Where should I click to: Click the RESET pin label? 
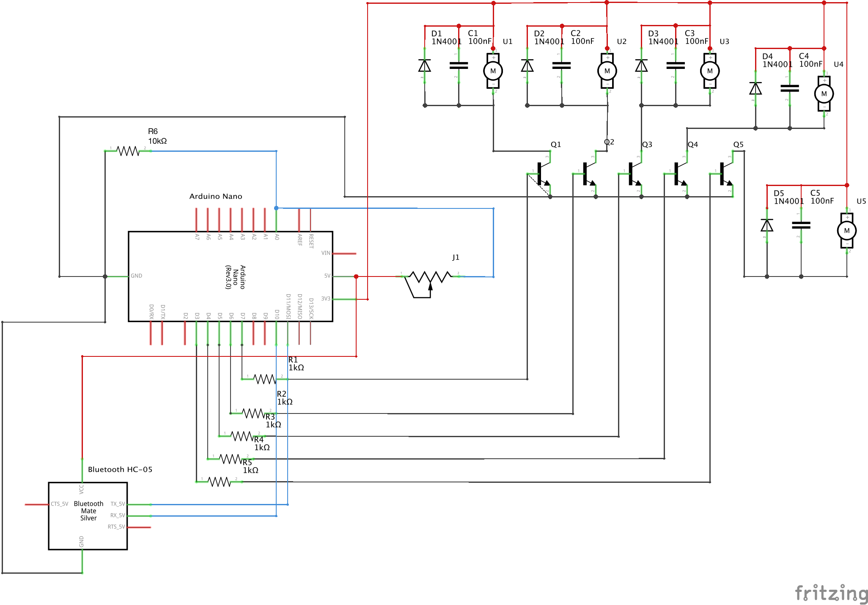pos(311,241)
